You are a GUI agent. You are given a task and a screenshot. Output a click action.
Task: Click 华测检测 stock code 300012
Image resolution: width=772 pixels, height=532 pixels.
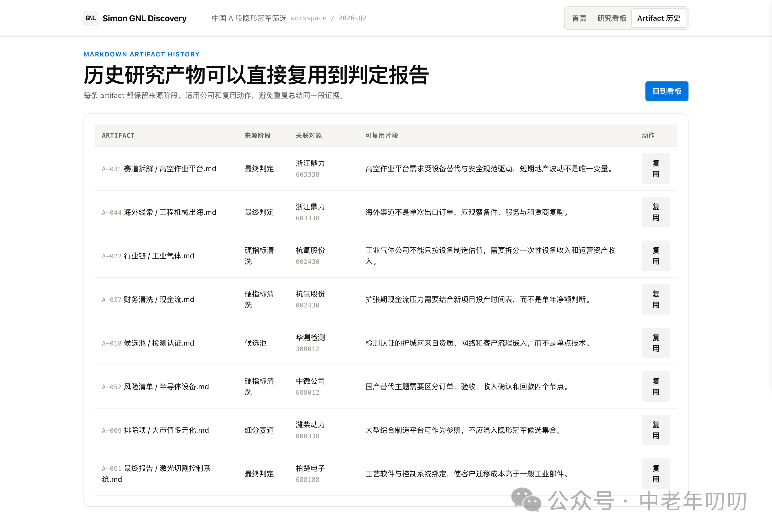(307, 349)
